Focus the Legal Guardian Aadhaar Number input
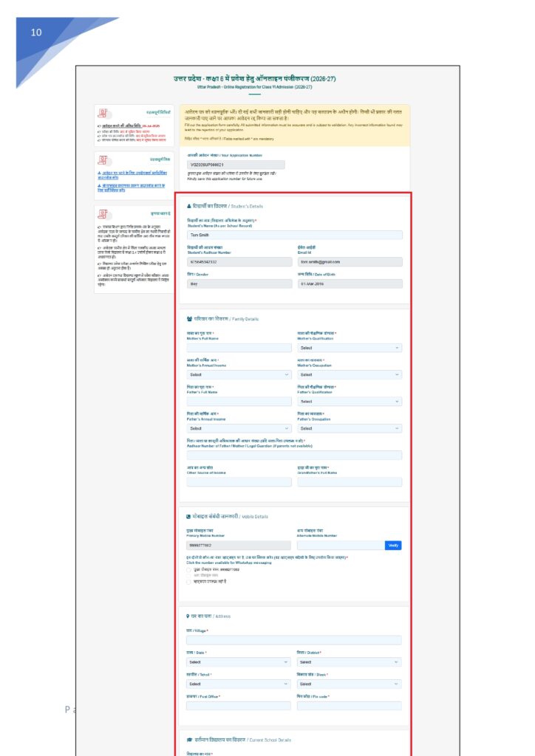 (294, 455)
